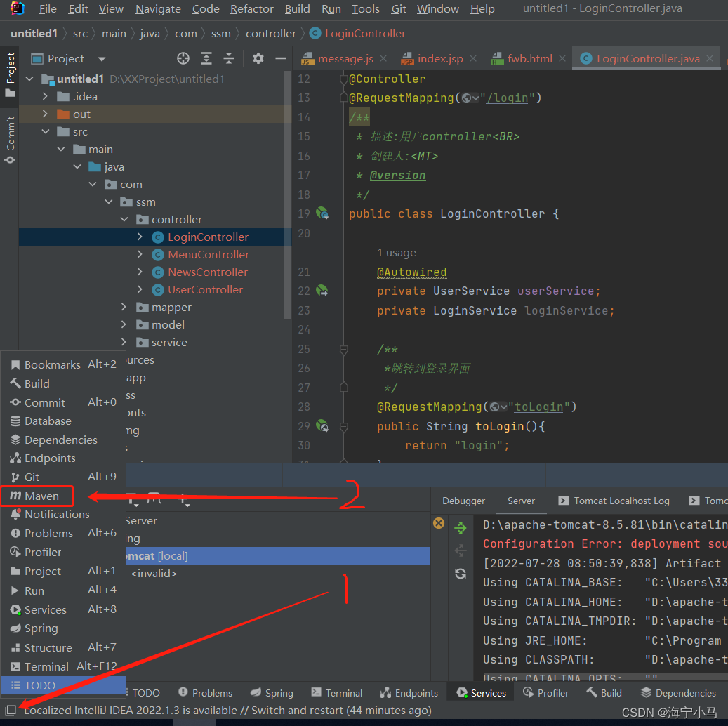Viewport: 728px width, 726px height.
Task: Select NewsController in the project tree
Action: pos(208,272)
